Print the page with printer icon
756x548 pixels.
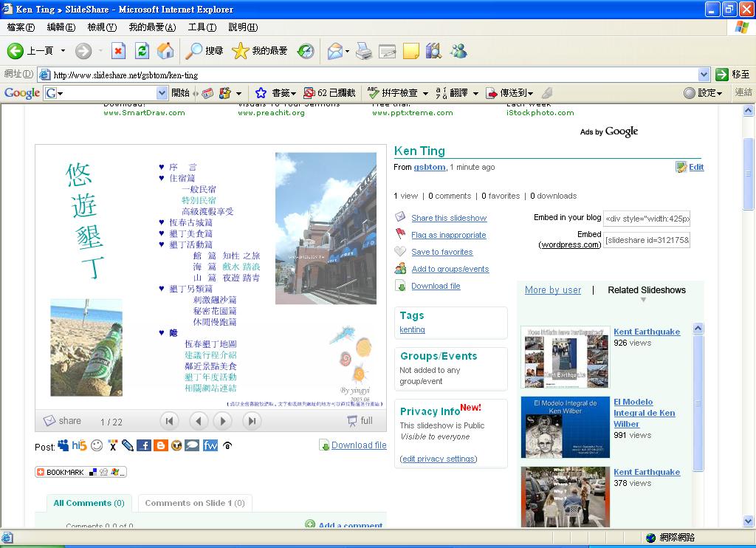coord(364,50)
